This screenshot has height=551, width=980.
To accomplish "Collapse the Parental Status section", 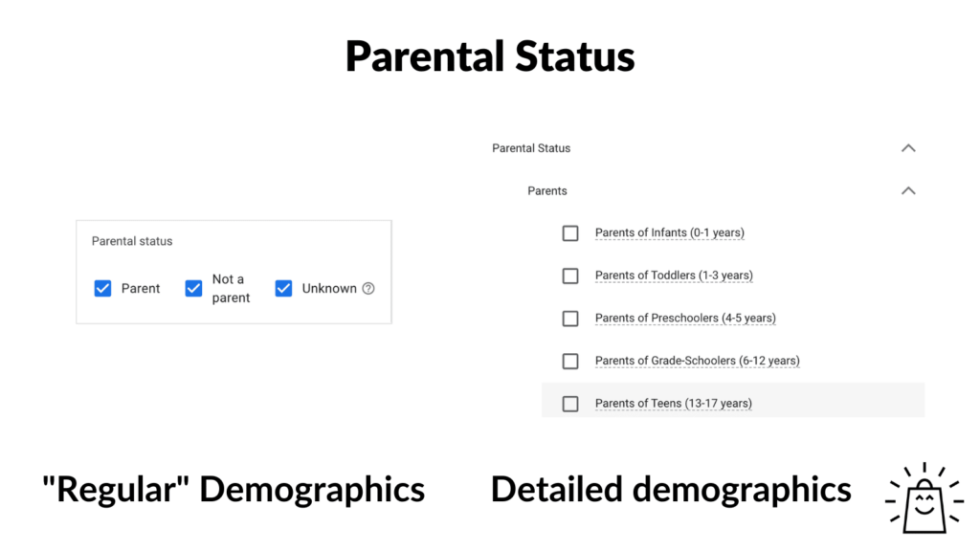I will coord(908,147).
